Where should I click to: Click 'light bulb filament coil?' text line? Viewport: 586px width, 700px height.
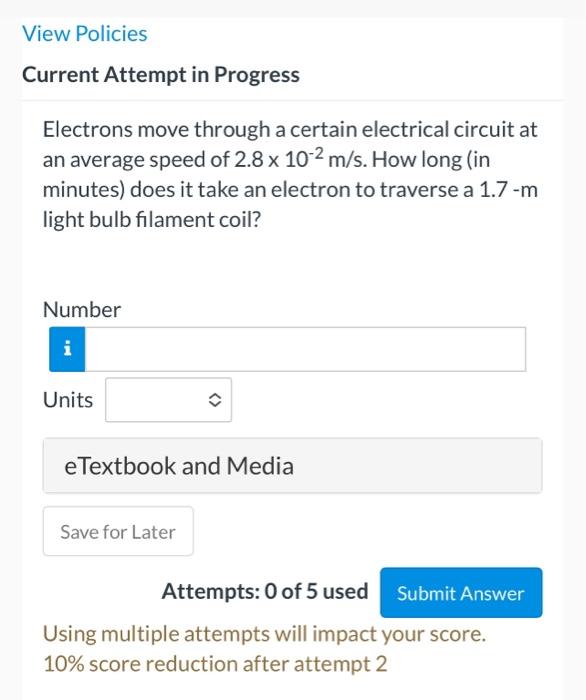click(152, 220)
